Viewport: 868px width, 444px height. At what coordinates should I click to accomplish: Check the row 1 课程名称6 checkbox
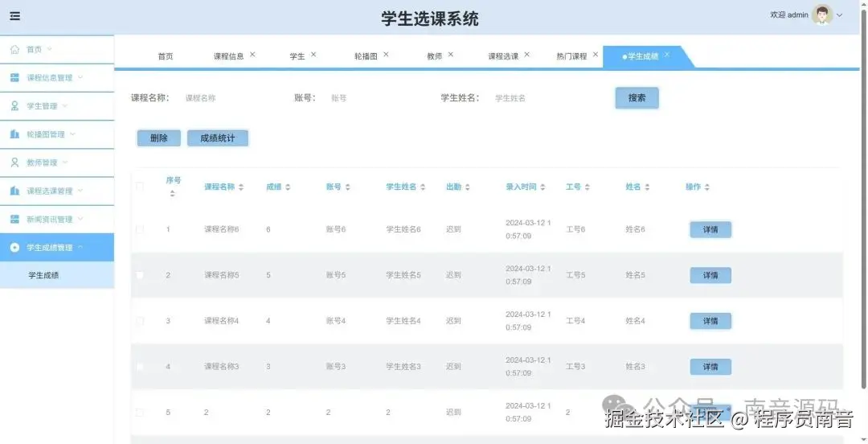[140, 229]
